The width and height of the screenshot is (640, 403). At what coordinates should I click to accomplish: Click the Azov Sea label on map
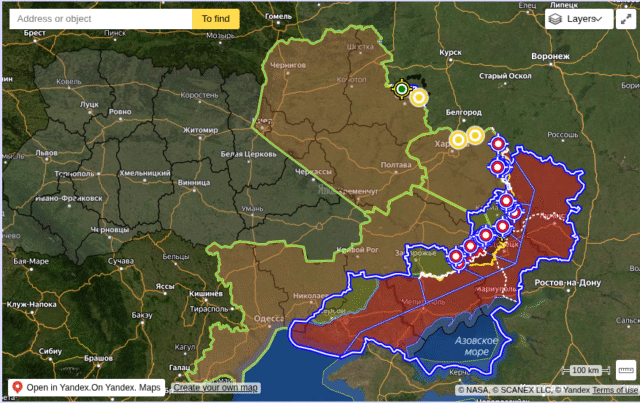click(472, 346)
